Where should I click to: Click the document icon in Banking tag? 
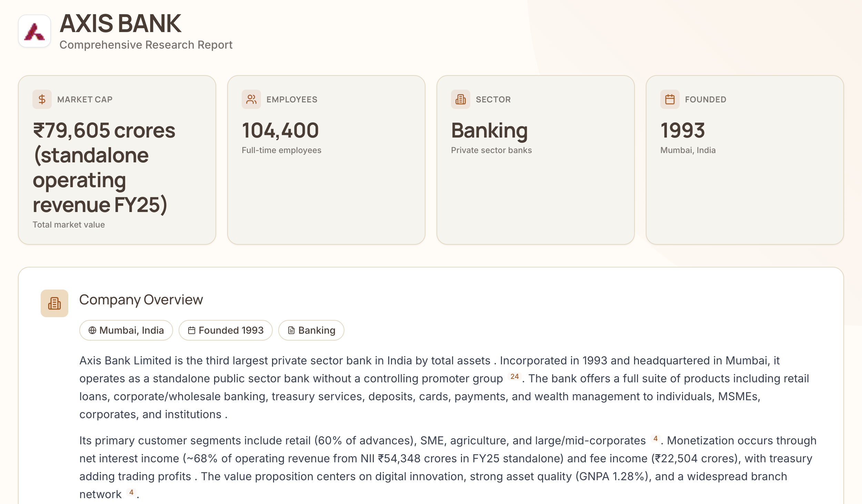(x=291, y=330)
